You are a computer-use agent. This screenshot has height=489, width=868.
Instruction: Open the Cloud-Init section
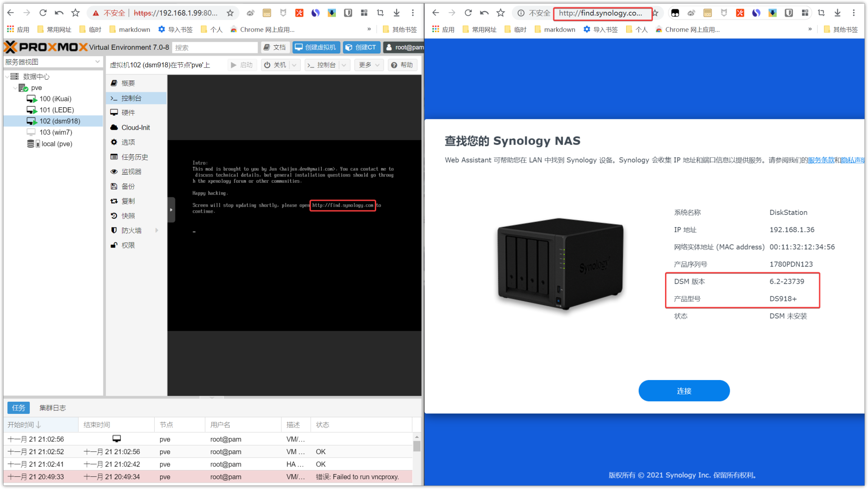pyautogui.click(x=135, y=128)
